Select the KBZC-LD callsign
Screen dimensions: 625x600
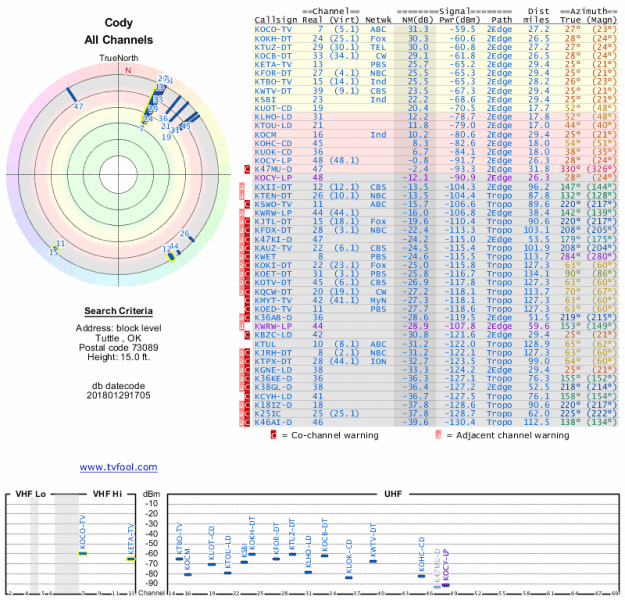(273, 335)
